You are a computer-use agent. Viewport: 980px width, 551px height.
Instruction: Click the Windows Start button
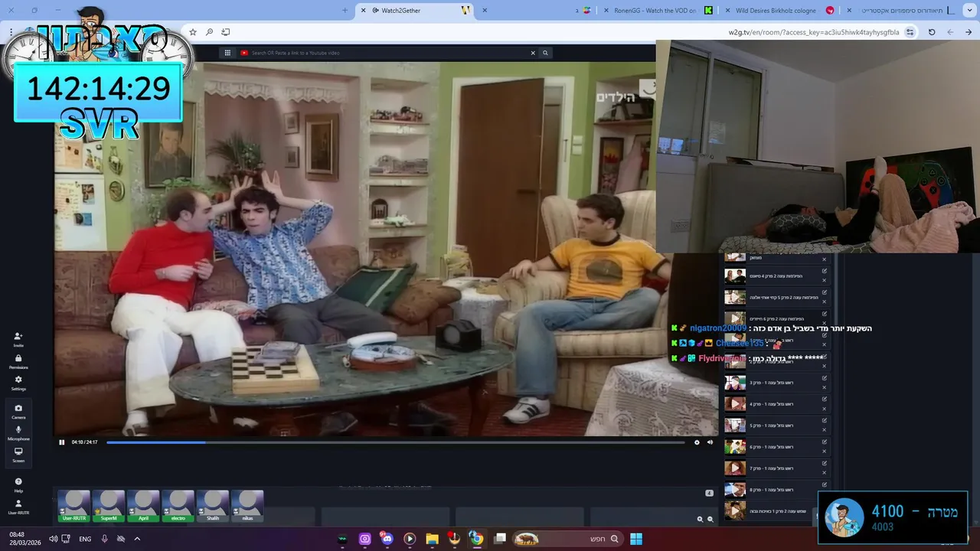point(636,539)
